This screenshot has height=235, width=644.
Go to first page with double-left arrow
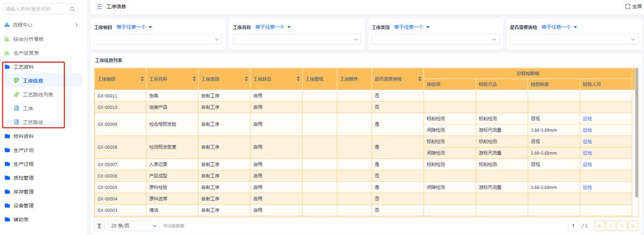point(599,226)
